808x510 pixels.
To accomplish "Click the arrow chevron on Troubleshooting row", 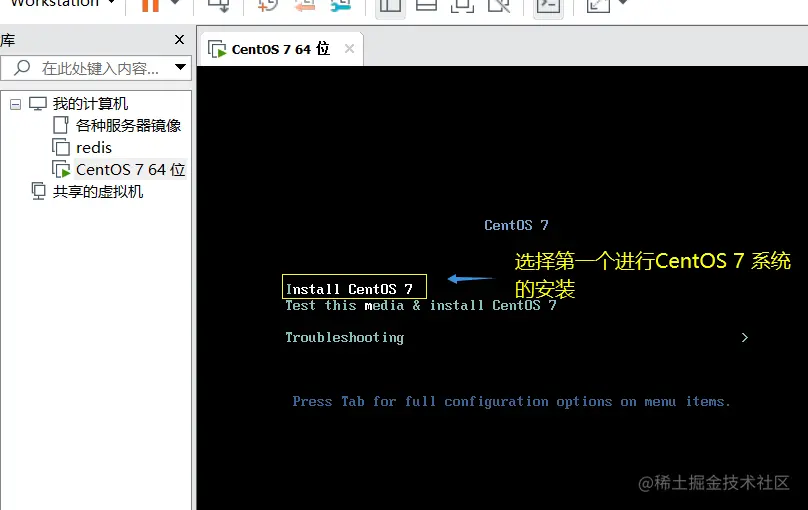I will [x=745, y=337].
